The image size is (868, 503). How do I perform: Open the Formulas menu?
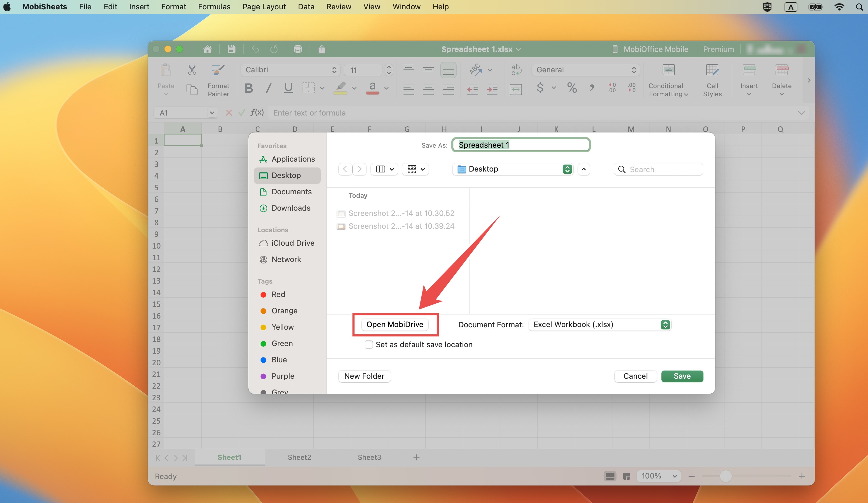[214, 6]
